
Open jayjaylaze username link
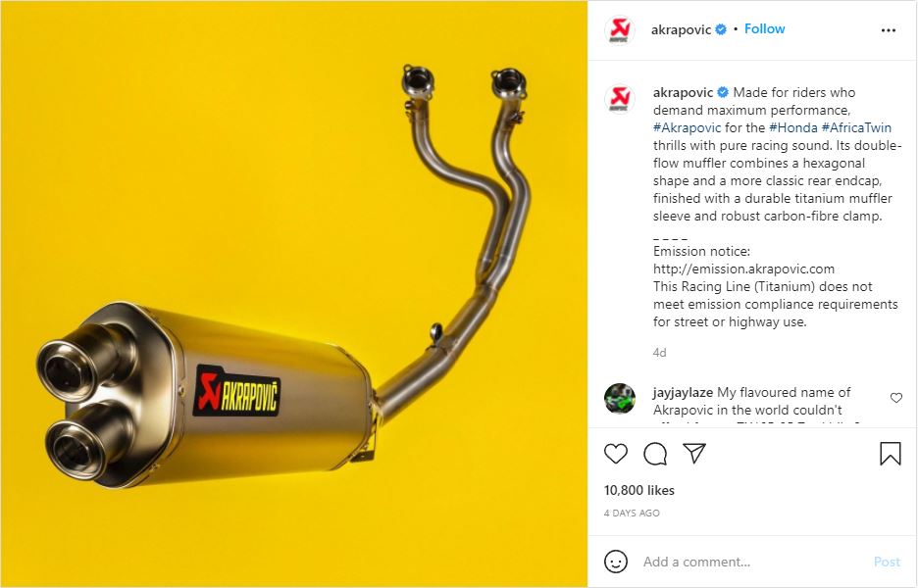pos(683,392)
